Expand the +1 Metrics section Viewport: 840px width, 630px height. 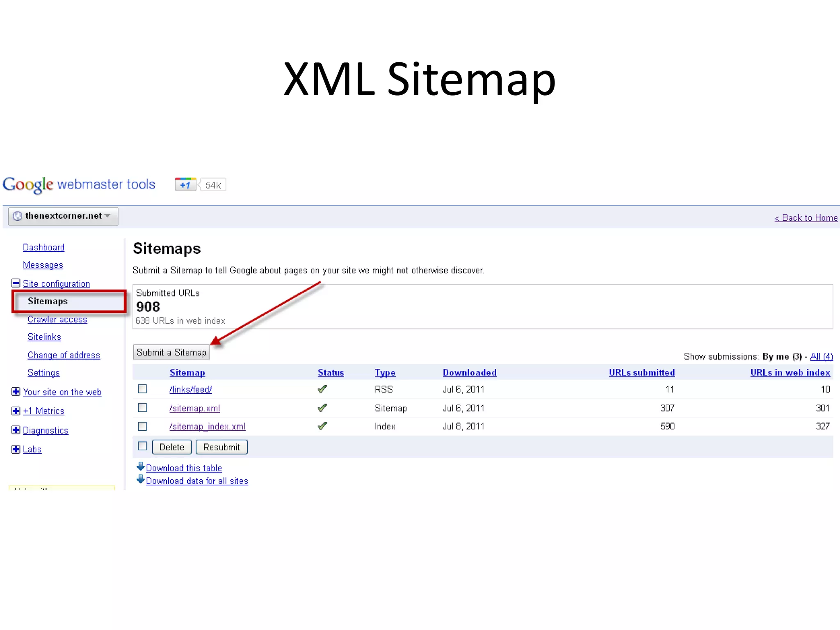(x=16, y=411)
